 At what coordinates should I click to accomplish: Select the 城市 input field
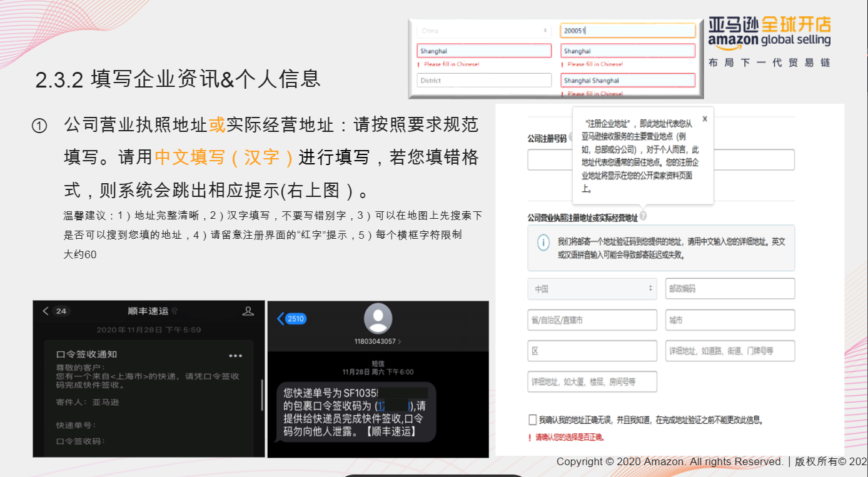click(x=730, y=319)
